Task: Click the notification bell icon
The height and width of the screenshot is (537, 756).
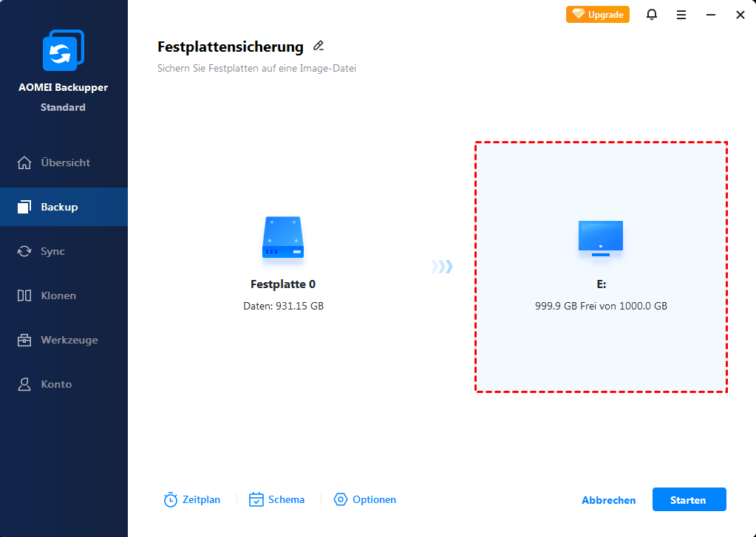Action: coord(651,15)
